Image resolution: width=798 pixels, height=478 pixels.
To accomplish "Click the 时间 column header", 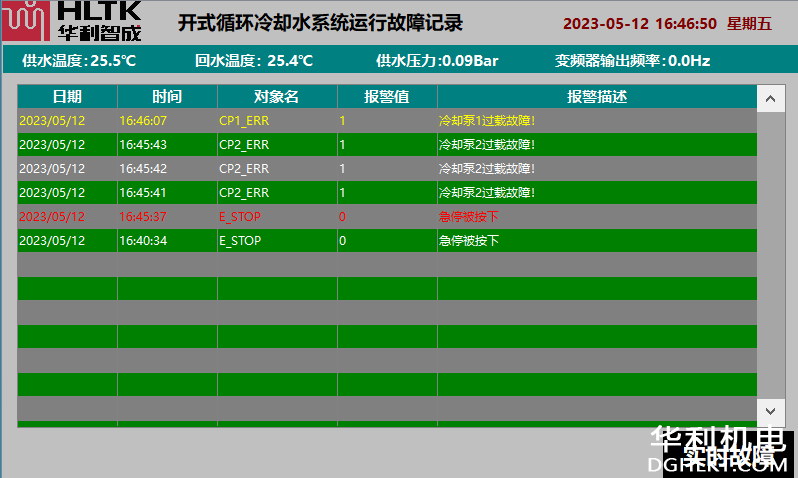I will click(167, 97).
